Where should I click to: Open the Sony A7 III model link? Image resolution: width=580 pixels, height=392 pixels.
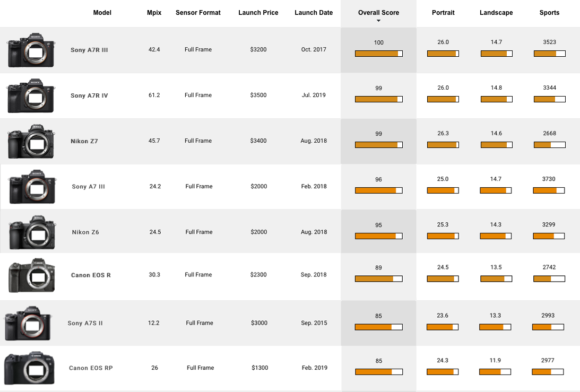pos(88,187)
